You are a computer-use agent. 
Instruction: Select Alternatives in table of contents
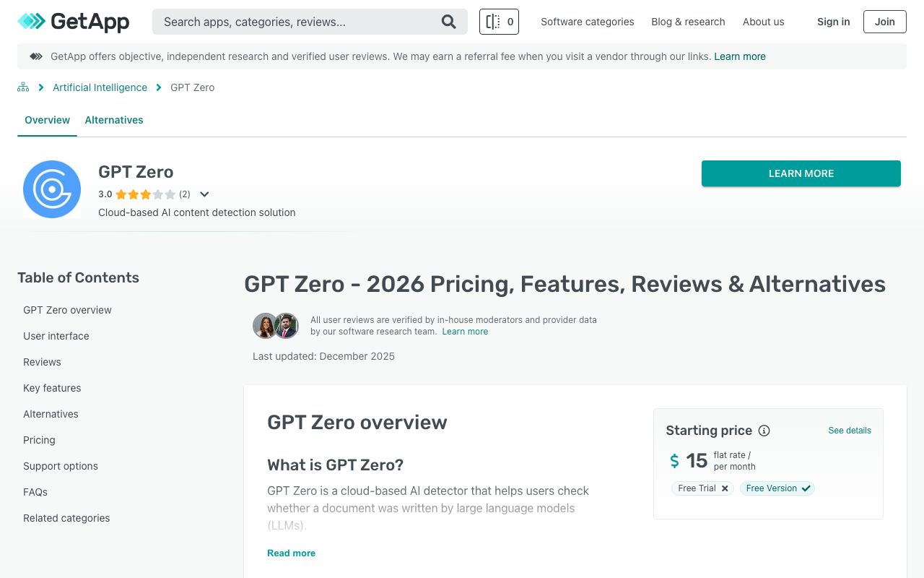51,414
